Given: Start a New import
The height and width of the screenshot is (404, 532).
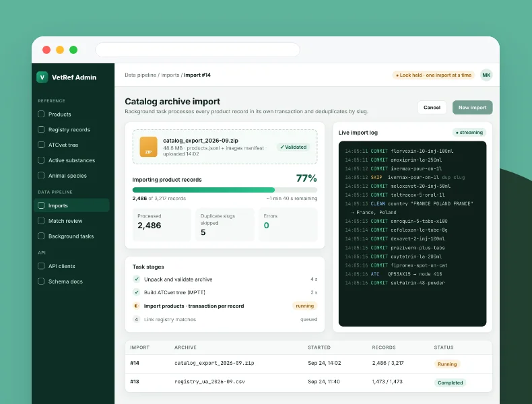Looking at the screenshot, I should 472,108.
